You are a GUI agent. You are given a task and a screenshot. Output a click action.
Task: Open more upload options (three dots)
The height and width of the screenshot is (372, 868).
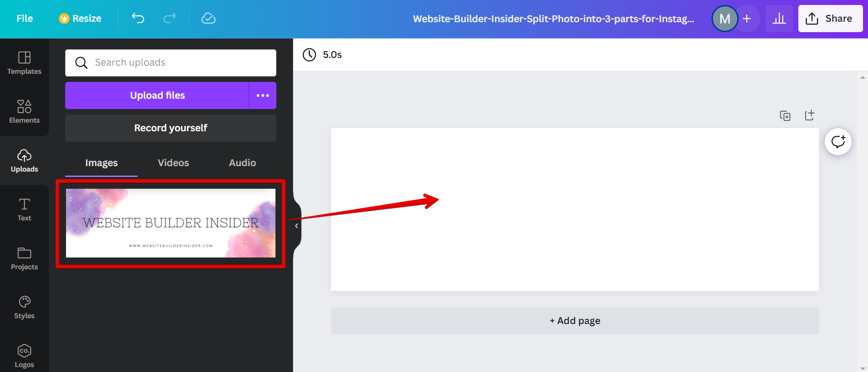point(263,95)
